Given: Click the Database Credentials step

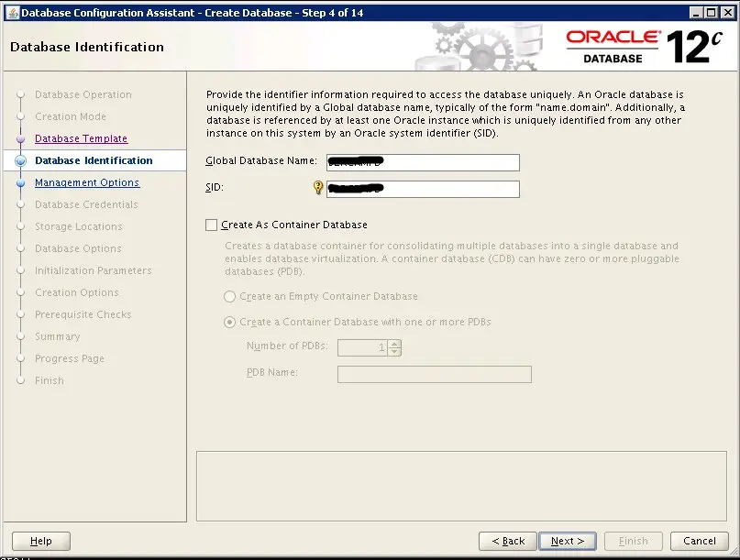Looking at the screenshot, I should click(x=86, y=204).
